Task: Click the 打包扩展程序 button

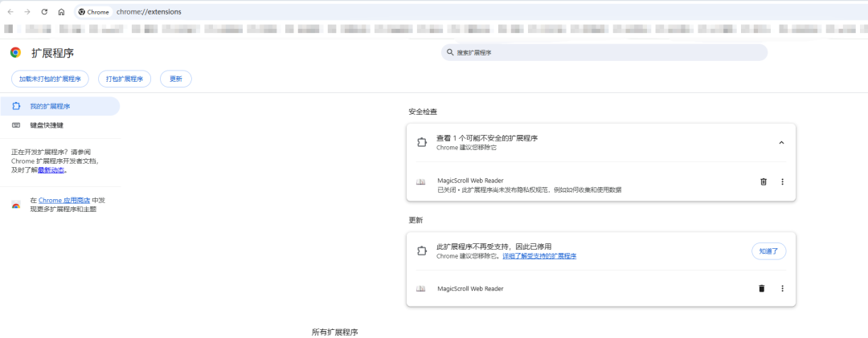Action: [x=125, y=79]
